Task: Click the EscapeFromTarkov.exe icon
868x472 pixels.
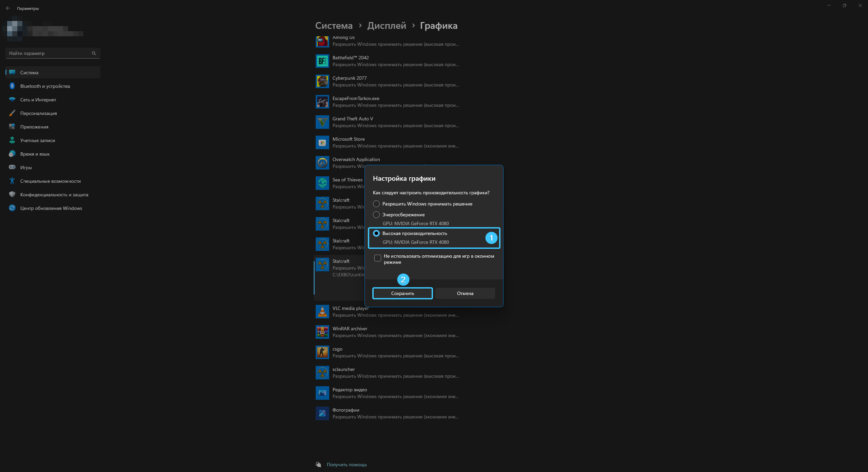Action: [x=322, y=102]
